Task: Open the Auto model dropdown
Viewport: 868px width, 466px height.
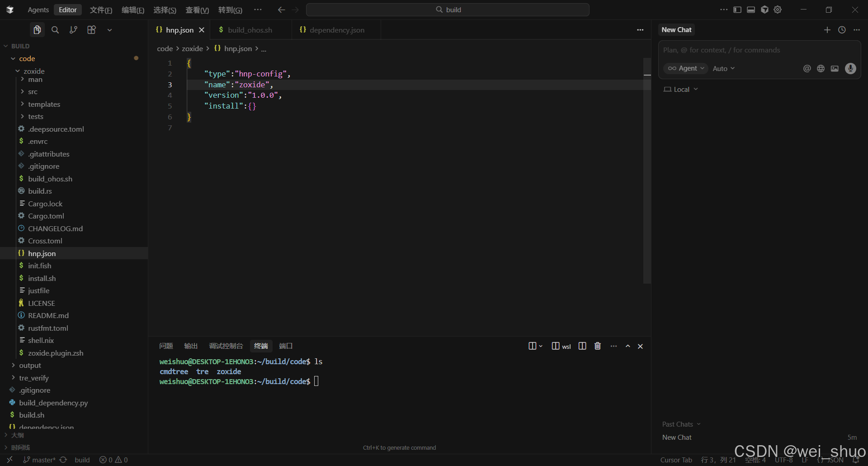Action: coord(724,68)
